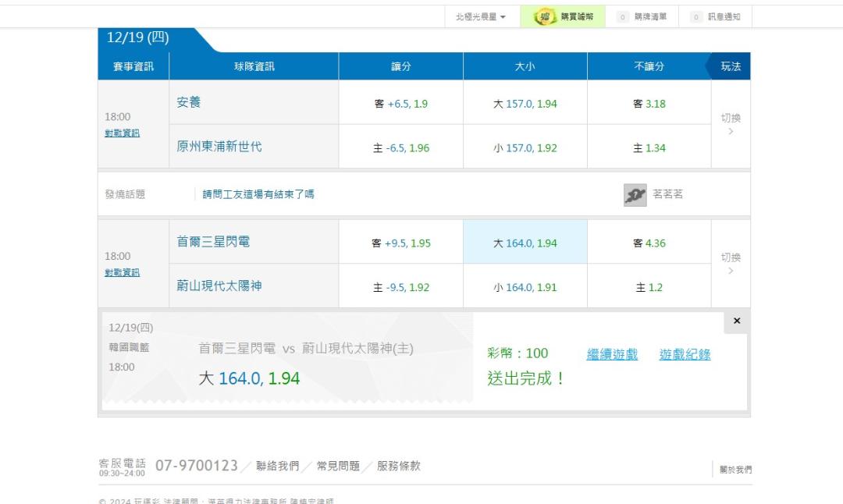843x504 pixels.
Task: Open team 首爾三星閃電 info
Action: pos(213,242)
